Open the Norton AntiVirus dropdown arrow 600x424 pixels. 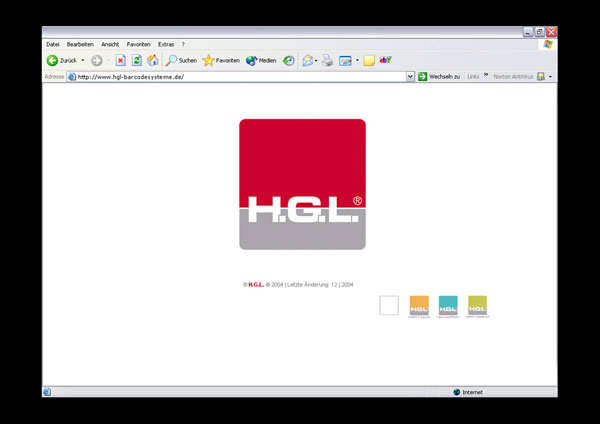pyautogui.click(x=550, y=77)
